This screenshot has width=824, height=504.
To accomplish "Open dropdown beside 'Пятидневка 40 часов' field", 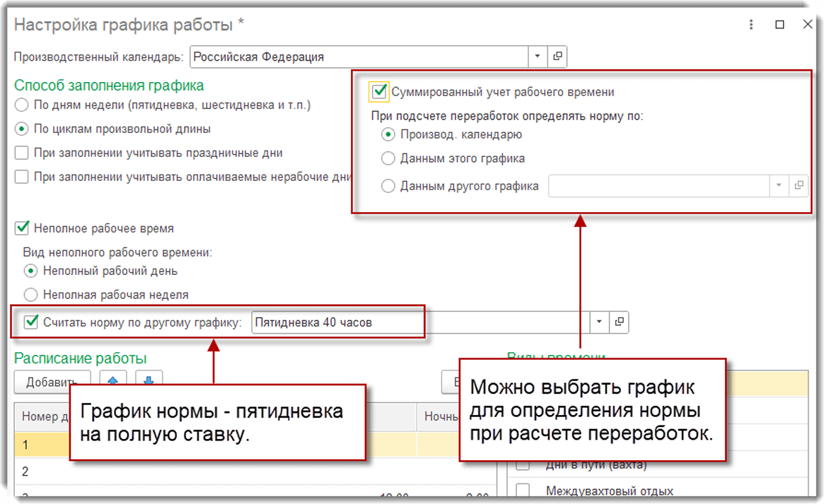I will pyautogui.click(x=598, y=322).
